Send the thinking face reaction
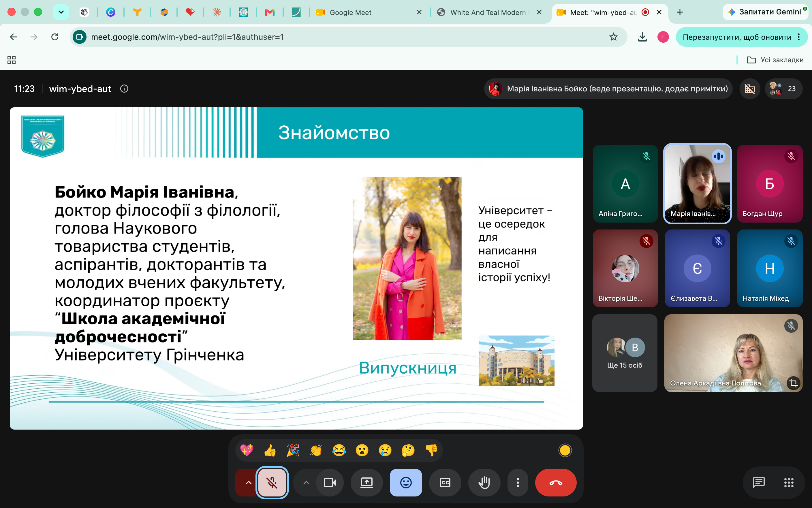This screenshot has width=812, height=508. tap(408, 450)
